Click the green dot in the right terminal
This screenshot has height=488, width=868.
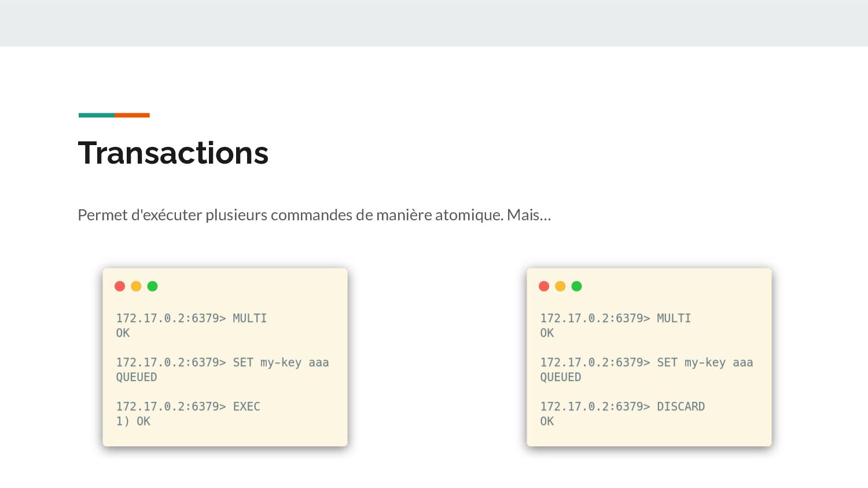(x=577, y=286)
